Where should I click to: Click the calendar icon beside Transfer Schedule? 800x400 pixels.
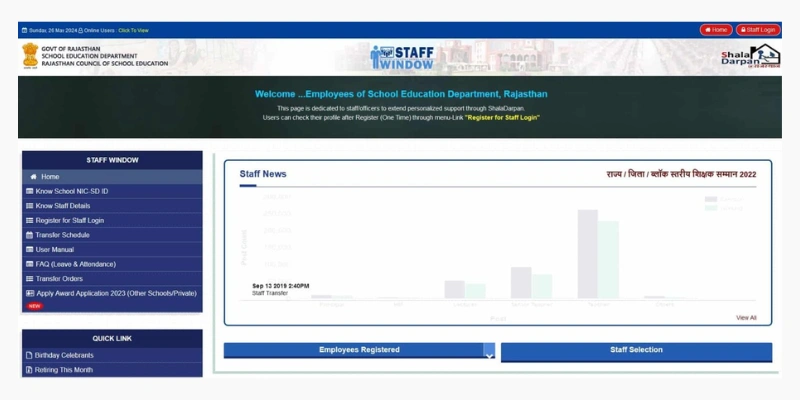point(28,235)
